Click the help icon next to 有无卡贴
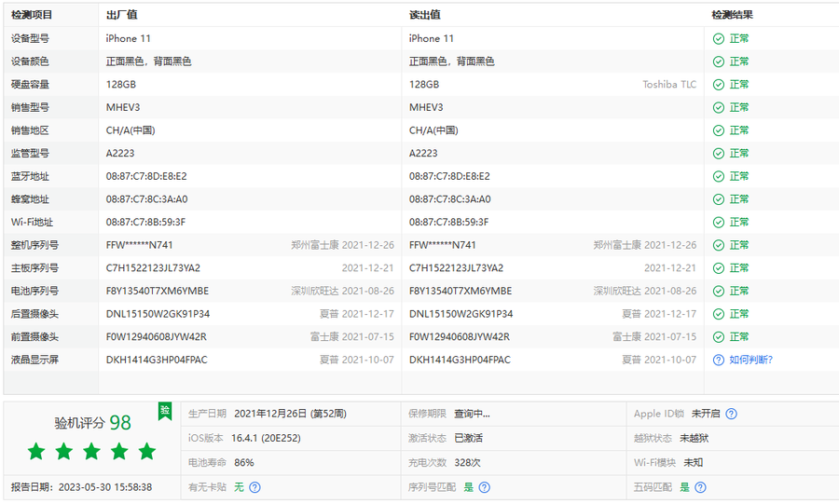839x504 pixels. (254, 486)
